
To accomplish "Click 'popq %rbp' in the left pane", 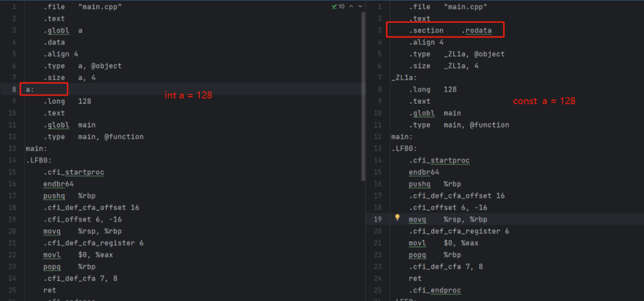I will (69, 267).
